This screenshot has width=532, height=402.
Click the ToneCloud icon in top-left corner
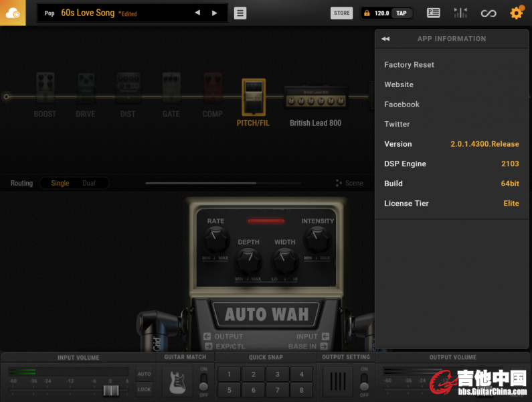pyautogui.click(x=13, y=13)
